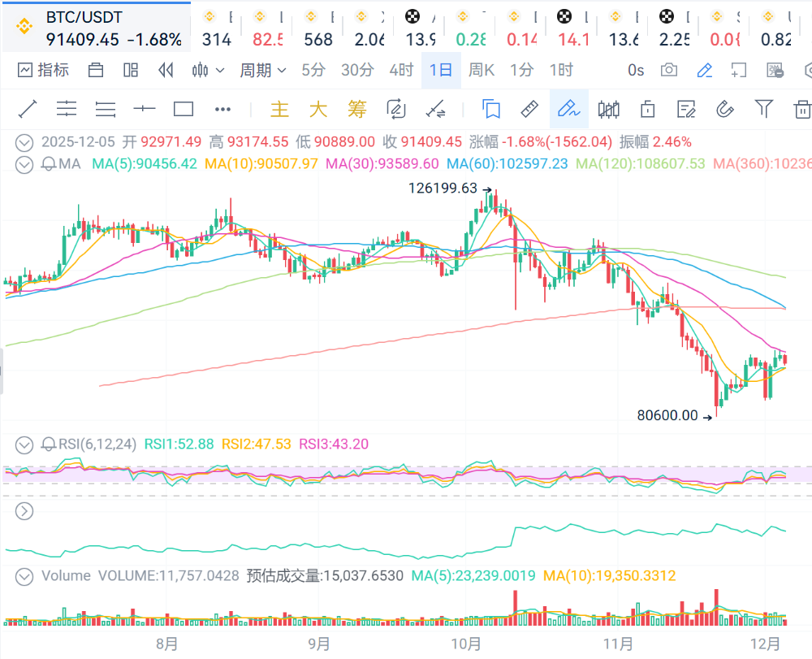Open the filter funnel tool
The height and width of the screenshot is (659, 812).
coord(763,109)
